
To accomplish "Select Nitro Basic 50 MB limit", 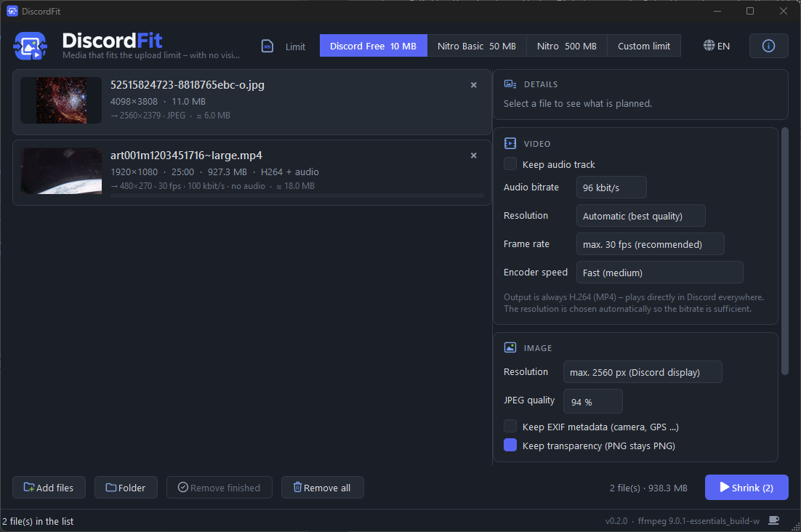I will (x=477, y=46).
